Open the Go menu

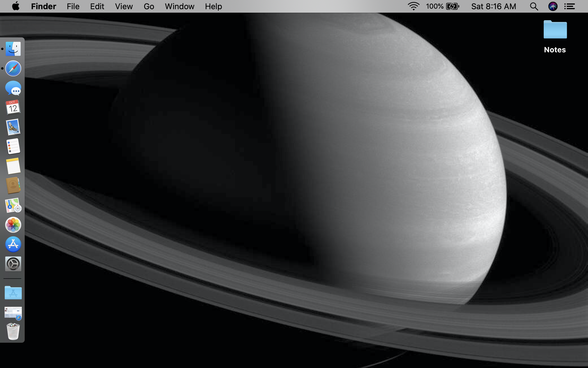[x=149, y=6]
